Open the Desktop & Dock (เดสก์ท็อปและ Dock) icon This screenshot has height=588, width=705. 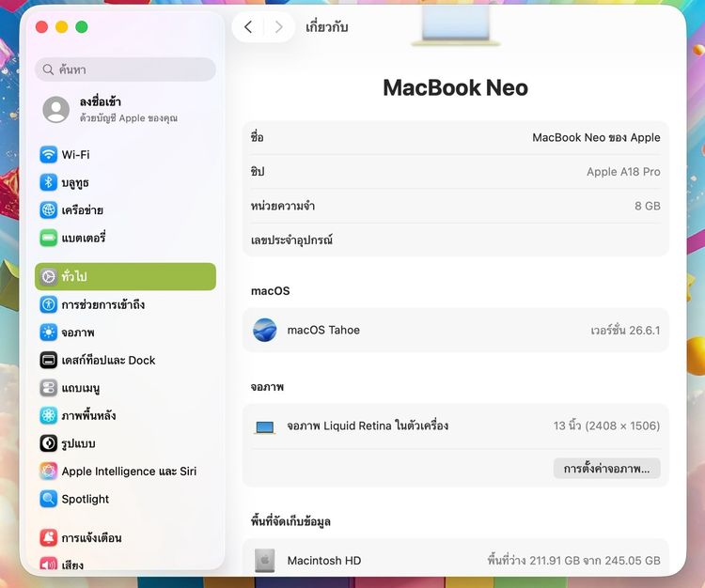[48, 360]
